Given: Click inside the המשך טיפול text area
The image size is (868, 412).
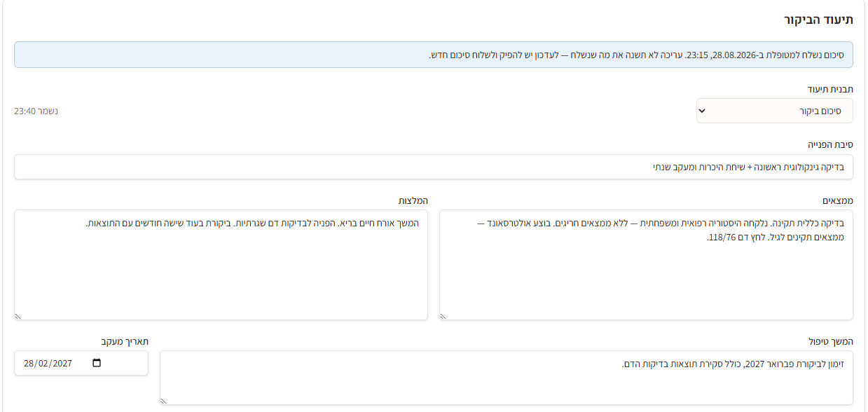Looking at the screenshot, I should [507, 378].
